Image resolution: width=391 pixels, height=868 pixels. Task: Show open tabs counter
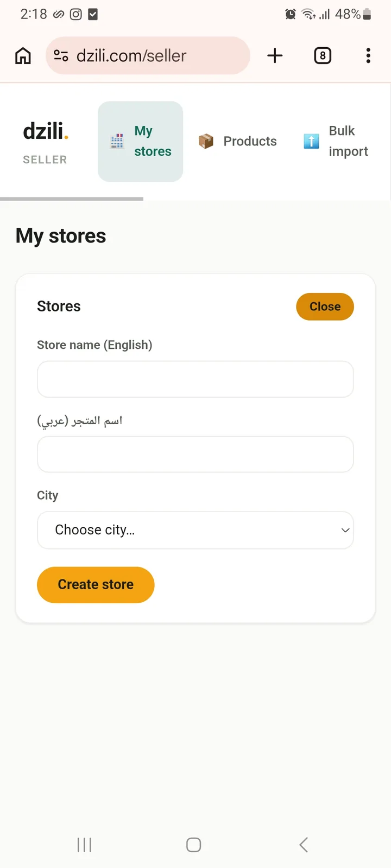323,55
